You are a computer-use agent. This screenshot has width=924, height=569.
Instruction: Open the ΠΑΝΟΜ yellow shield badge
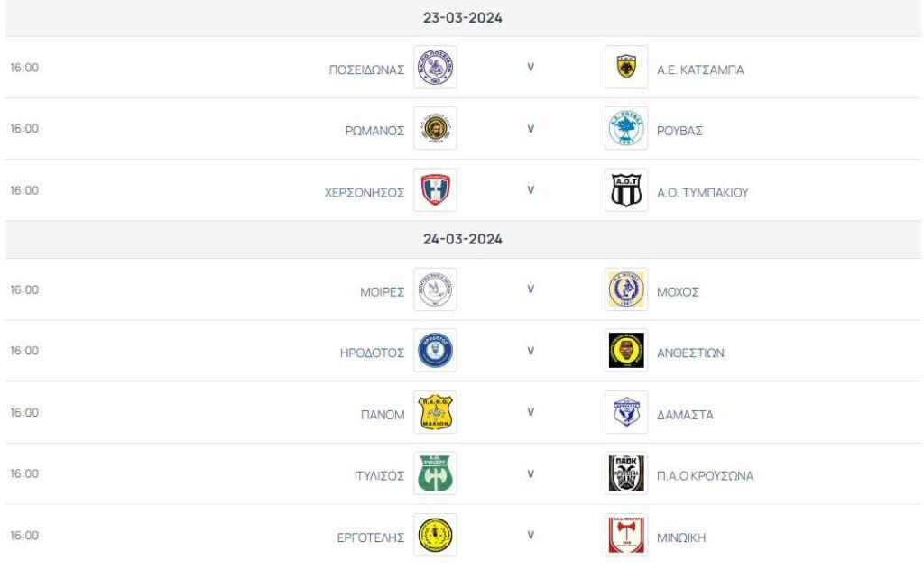[436, 412]
